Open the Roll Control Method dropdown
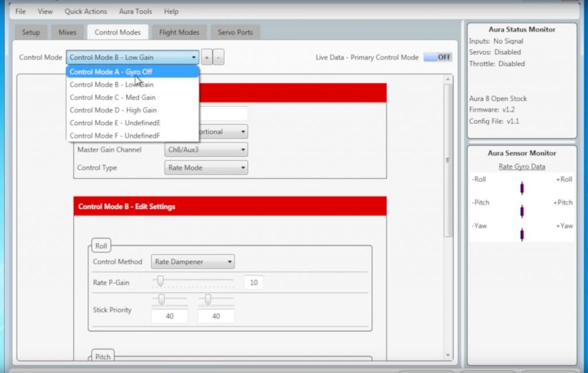Image resolution: width=588 pixels, height=373 pixels. point(193,262)
